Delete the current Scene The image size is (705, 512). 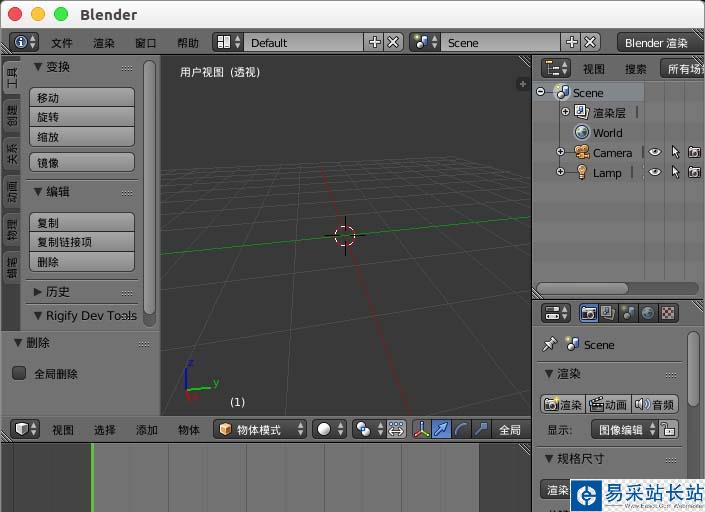(590, 42)
